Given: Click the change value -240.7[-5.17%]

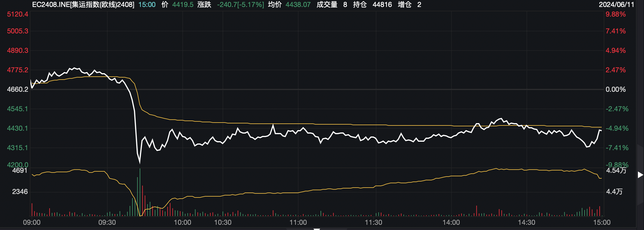Looking at the screenshot, I should pyautogui.click(x=241, y=5).
